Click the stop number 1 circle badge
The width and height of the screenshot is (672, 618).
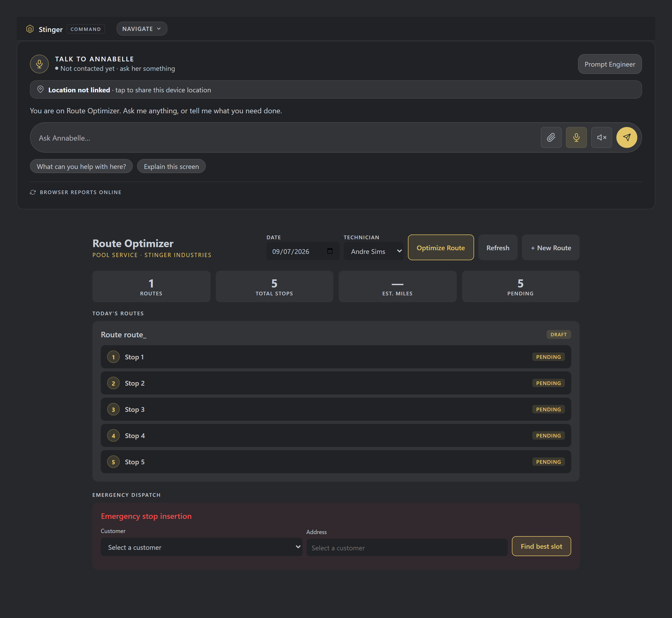(113, 357)
